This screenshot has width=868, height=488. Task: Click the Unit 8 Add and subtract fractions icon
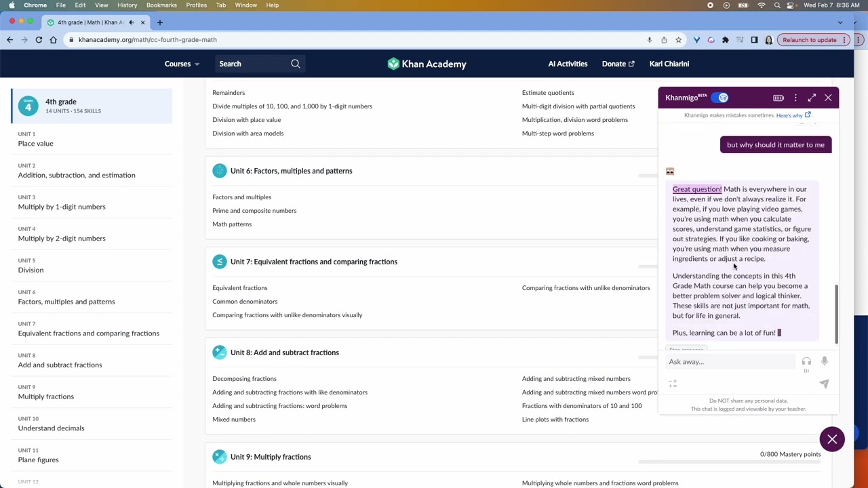coord(219,352)
